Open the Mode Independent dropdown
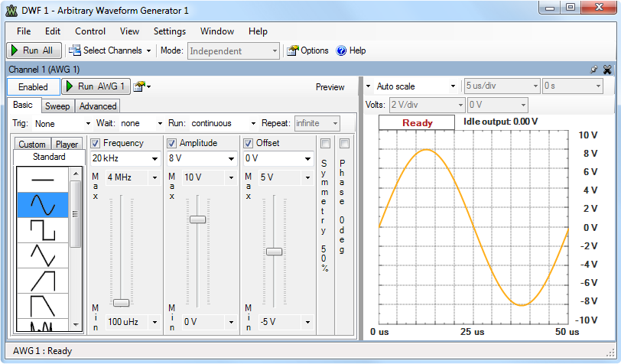The height and width of the screenshot is (364, 621). (232, 50)
